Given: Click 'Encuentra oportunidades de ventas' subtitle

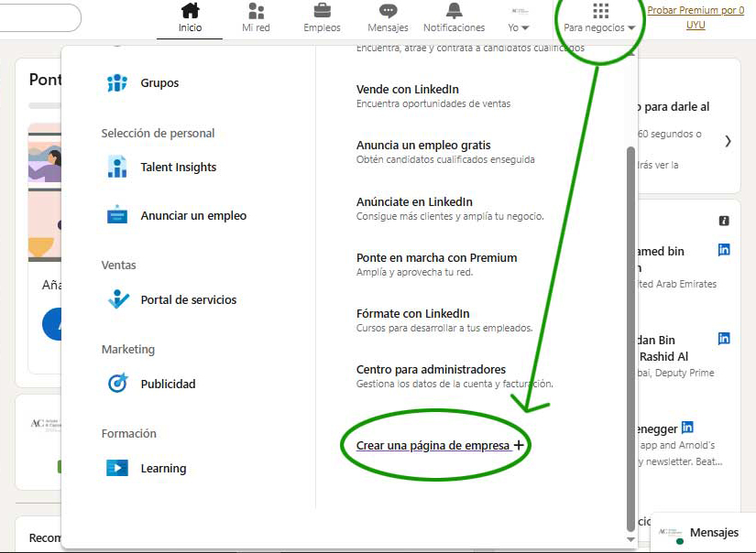Looking at the screenshot, I should (x=433, y=103).
